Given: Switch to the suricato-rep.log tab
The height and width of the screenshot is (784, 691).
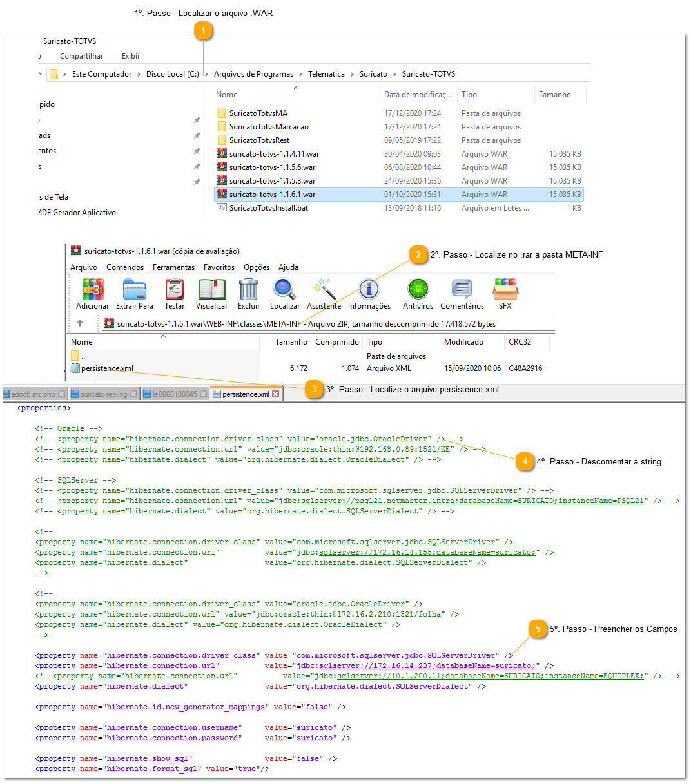Looking at the screenshot, I should [x=103, y=394].
